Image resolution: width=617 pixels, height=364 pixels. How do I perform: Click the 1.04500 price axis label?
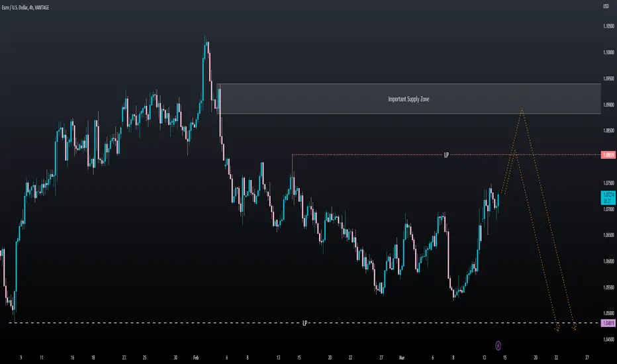click(608, 340)
